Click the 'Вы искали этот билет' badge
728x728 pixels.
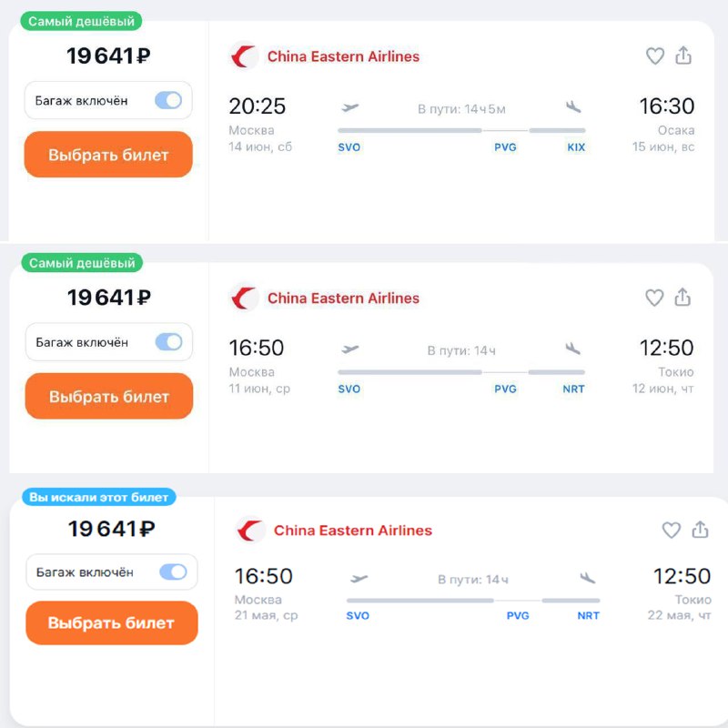99,497
